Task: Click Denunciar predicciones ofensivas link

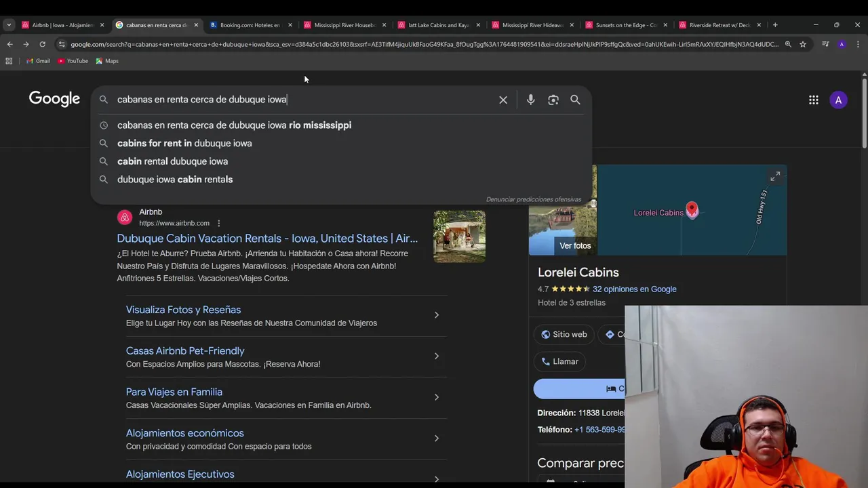Action: pos(534,199)
